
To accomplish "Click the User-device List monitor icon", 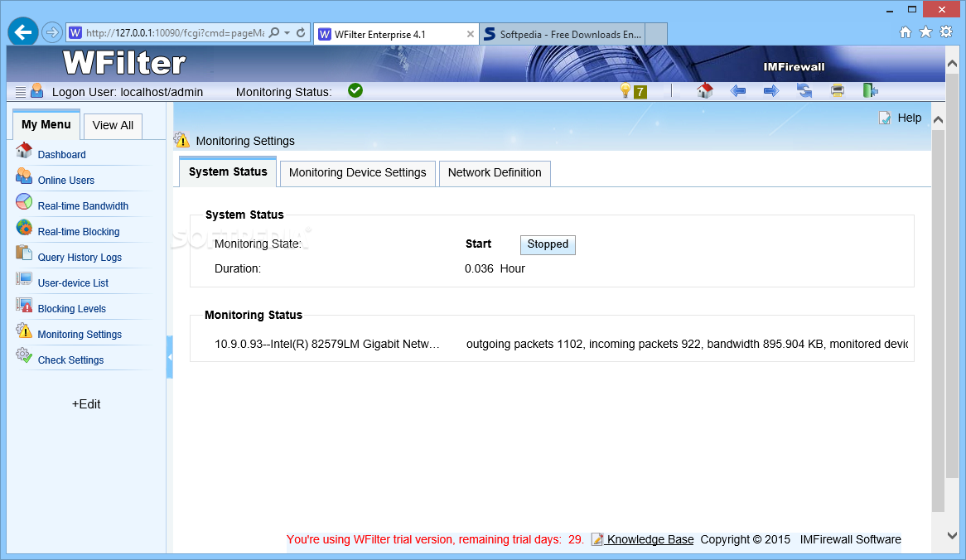I will [x=24, y=279].
